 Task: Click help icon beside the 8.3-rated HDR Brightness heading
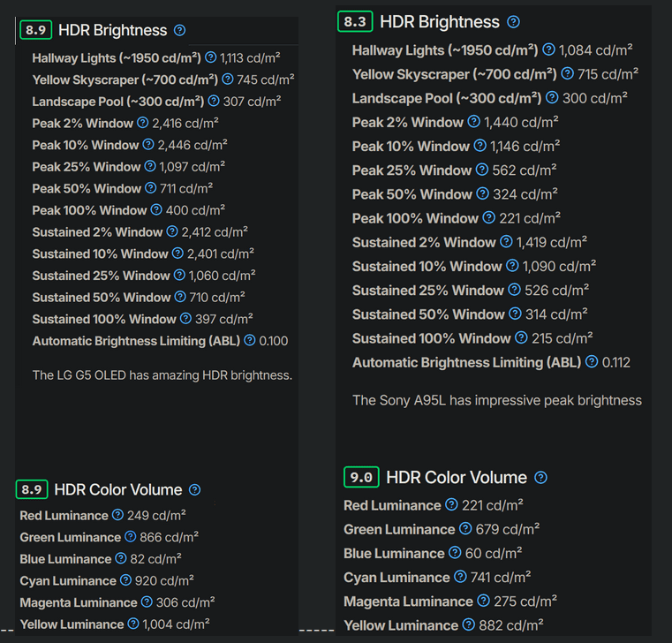pos(513,22)
